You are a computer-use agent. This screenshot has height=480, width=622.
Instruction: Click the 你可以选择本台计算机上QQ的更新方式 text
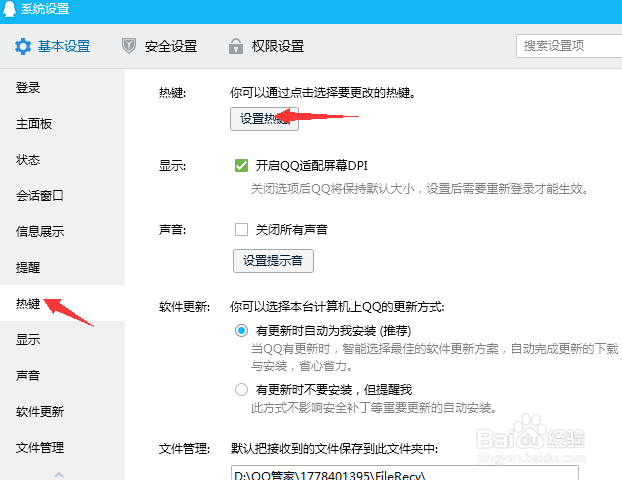pos(337,307)
